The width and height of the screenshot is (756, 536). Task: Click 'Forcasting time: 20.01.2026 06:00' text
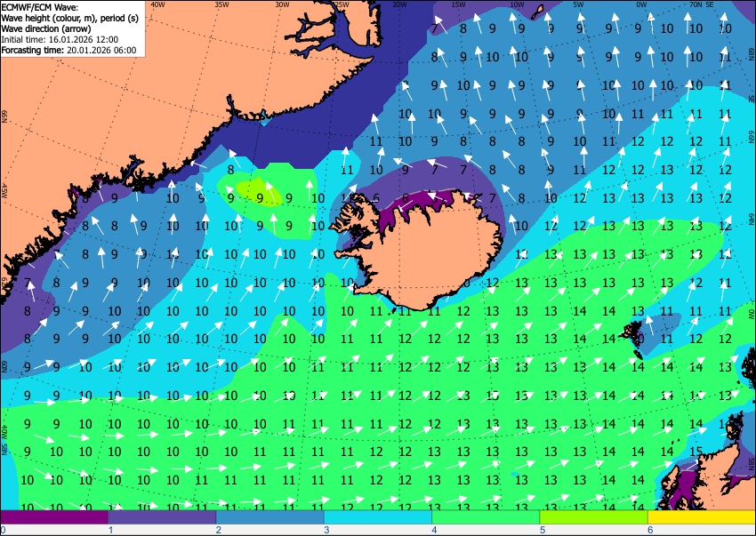69,50
